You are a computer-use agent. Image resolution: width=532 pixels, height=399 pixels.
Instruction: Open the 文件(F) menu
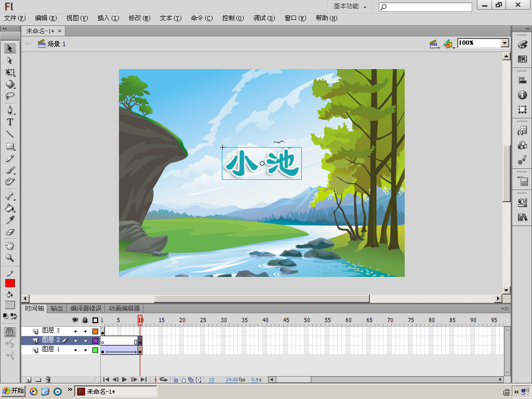pos(15,18)
